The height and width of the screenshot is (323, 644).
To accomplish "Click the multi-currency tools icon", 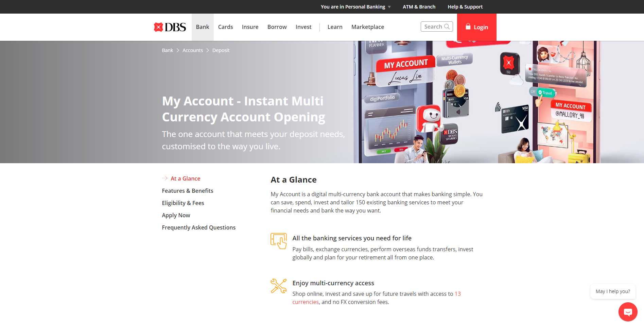I will (x=278, y=286).
